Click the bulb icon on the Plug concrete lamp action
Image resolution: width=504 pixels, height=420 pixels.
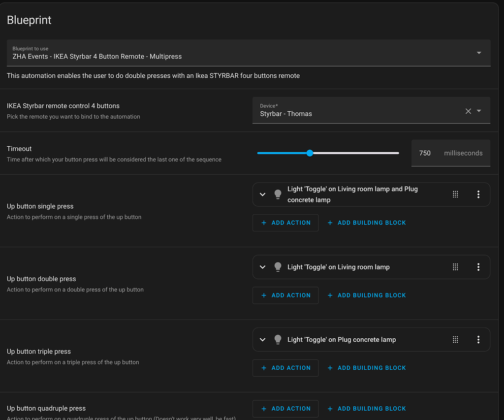[x=278, y=339]
